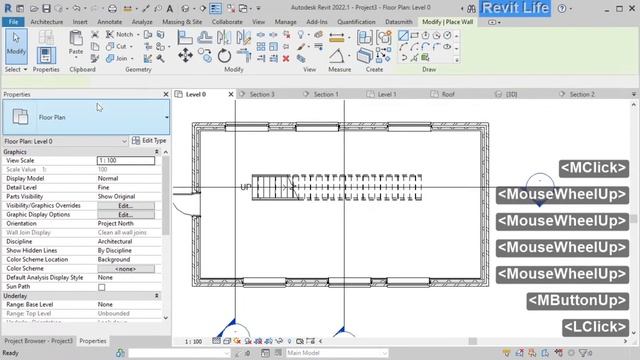Choose the Line draw tool
640x360 pixels.
[403, 35]
